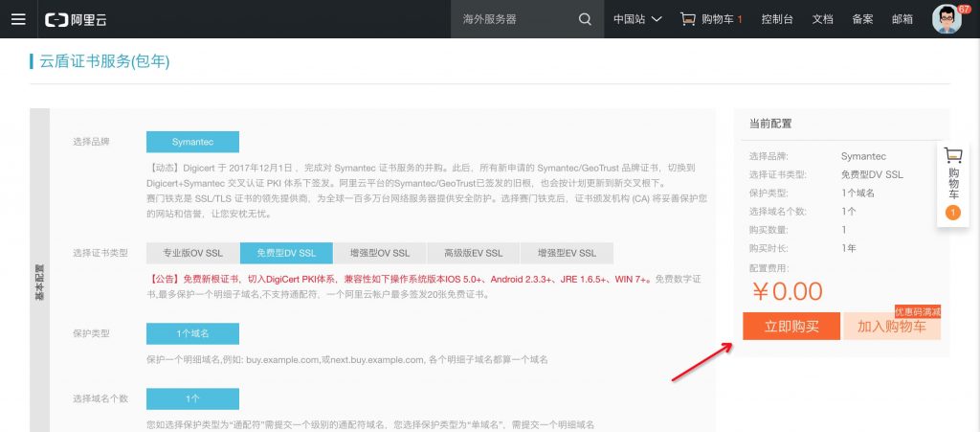Click the 配置费用 label
The height and width of the screenshot is (432, 980).
[x=768, y=268]
